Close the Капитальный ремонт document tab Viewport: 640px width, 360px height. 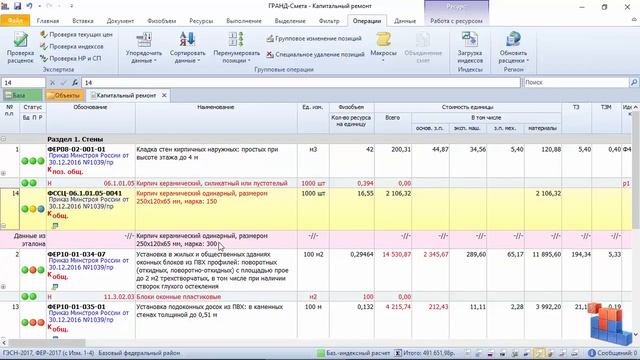164,96
